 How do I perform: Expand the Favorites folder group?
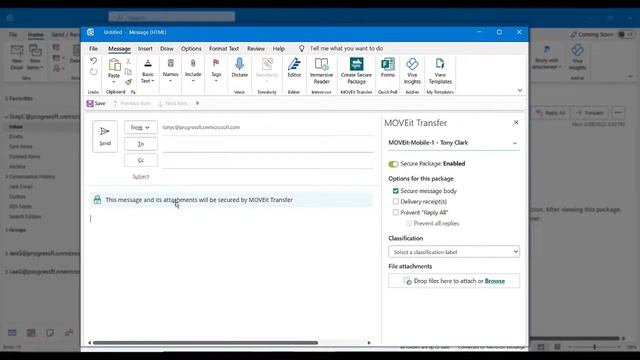point(7,98)
